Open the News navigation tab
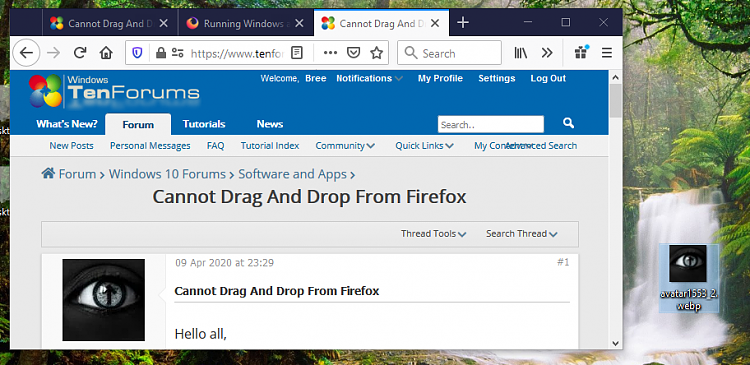The width and height of the screenshot is (750, 365). [270, 124]
